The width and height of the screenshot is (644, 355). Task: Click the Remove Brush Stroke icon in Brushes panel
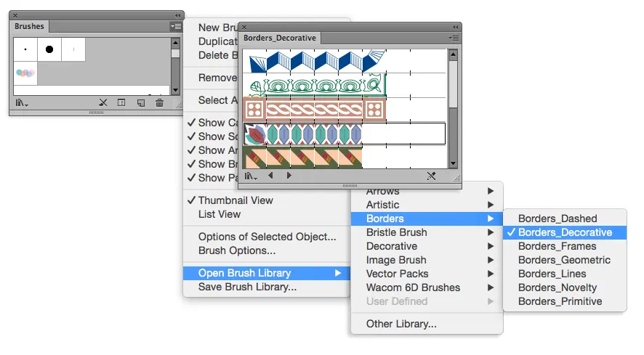click(103, 103)
